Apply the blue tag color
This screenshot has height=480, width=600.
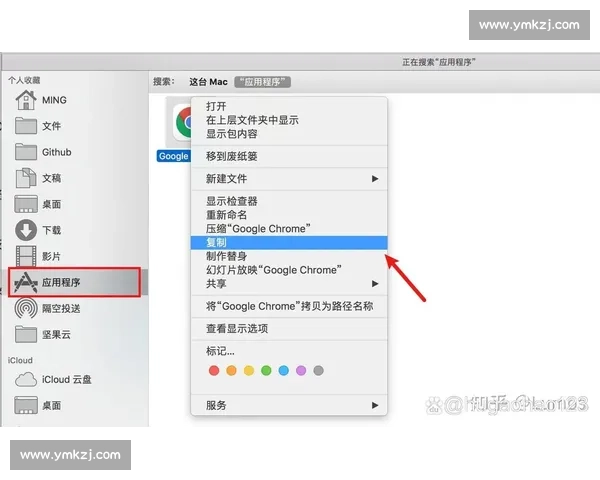(x=284, y=371)
